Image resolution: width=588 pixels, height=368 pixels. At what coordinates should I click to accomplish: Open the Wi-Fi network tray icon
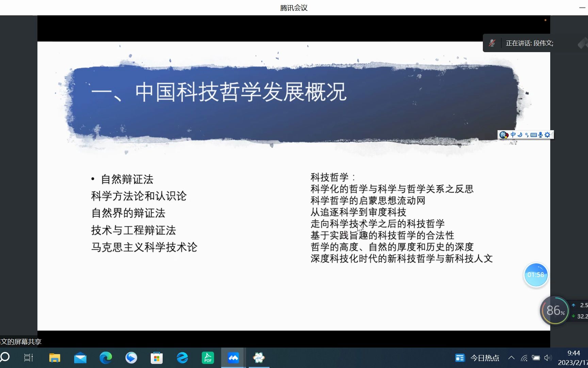524,358
